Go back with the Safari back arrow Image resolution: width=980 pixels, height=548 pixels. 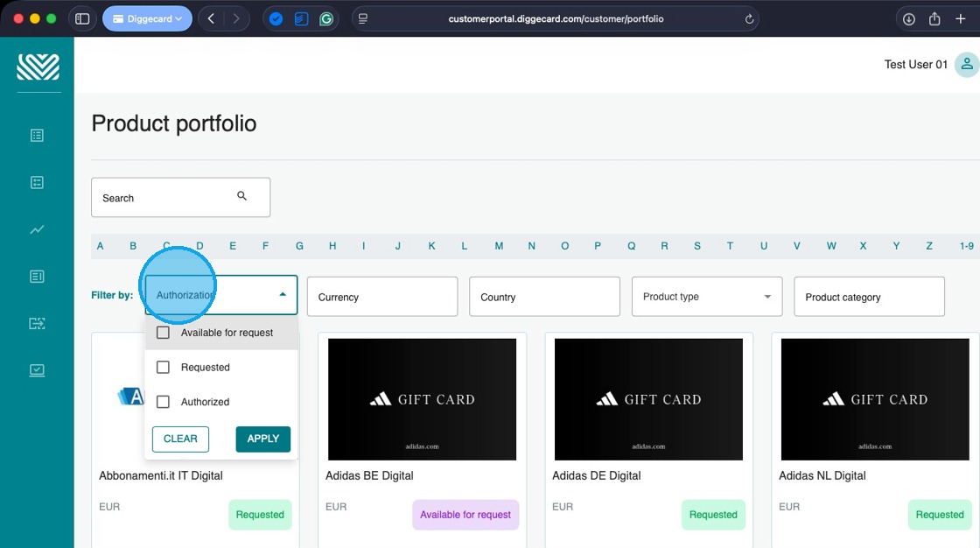click(x=211, y=18)
